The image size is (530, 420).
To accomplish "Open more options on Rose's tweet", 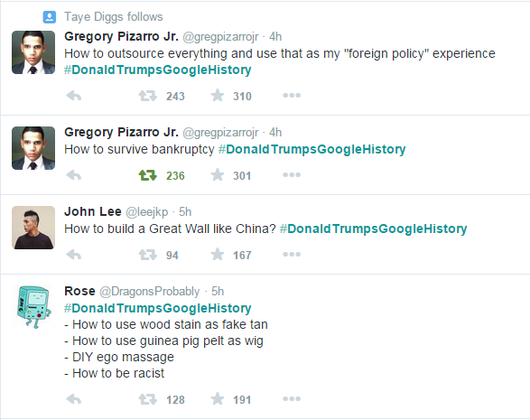I will point(292,399).
